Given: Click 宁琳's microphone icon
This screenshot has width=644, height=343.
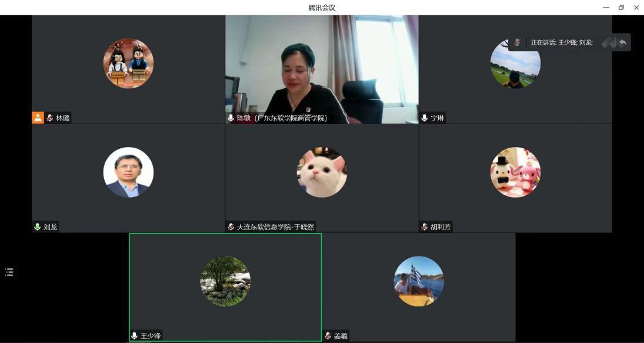Looking at the screenshot, I should 425,118.
